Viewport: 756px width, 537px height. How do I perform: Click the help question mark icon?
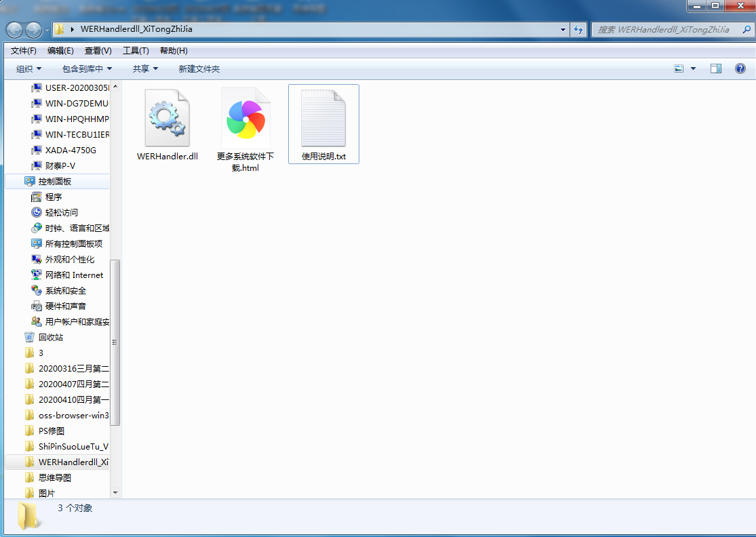click(740, 68)
